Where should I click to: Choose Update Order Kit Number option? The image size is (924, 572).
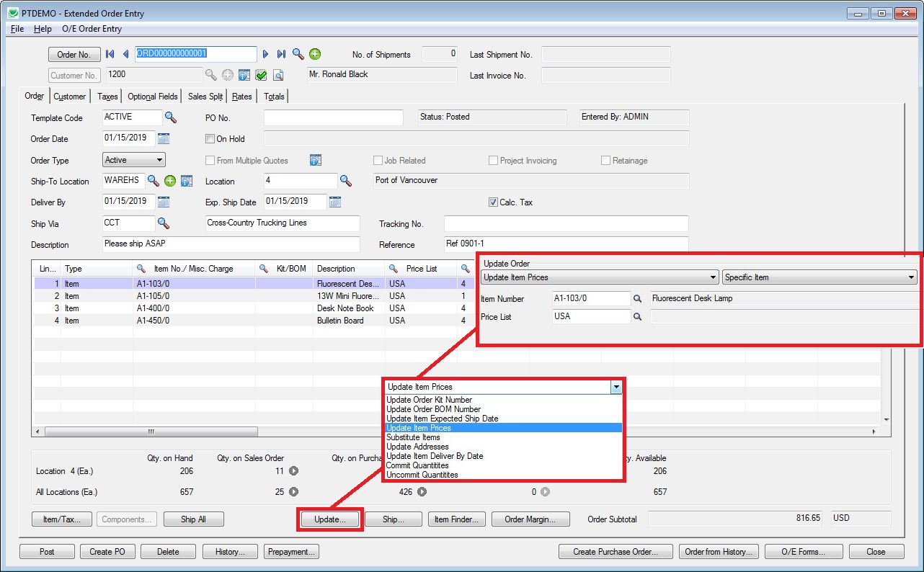pyautogui.click(x=430, y=400)
